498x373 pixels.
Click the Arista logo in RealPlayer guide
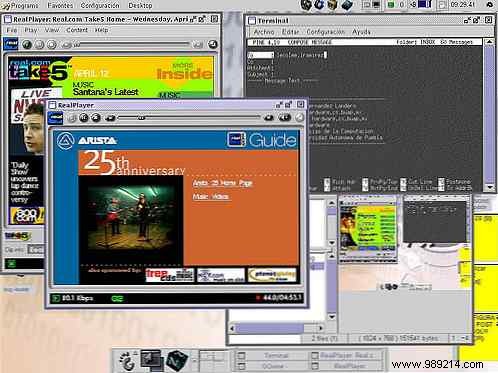point(87,140)
